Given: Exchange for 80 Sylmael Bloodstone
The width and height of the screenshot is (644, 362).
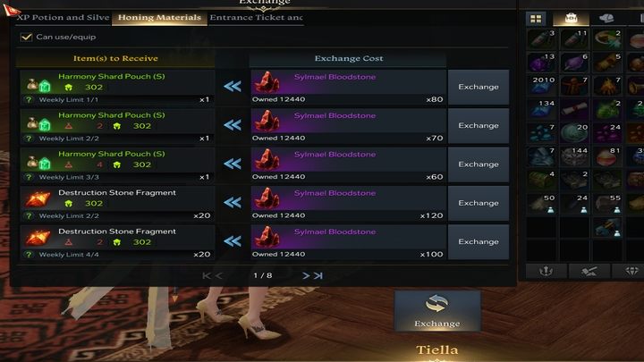Looking at the screenshot, I should 478,87.
